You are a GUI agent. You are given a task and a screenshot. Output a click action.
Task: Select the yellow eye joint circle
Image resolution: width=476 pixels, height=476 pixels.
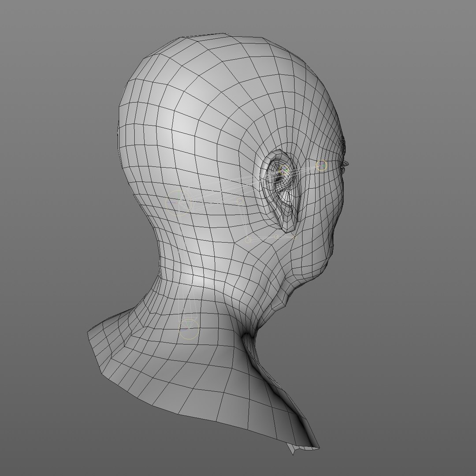321,166
